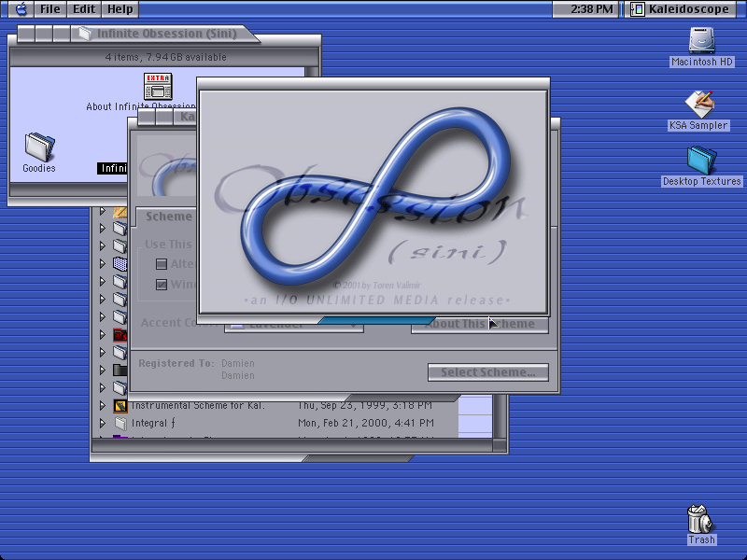The image size is (747, 560).
Task: Open Kaleidoscope application menu icon
Action: click(637, 9)
